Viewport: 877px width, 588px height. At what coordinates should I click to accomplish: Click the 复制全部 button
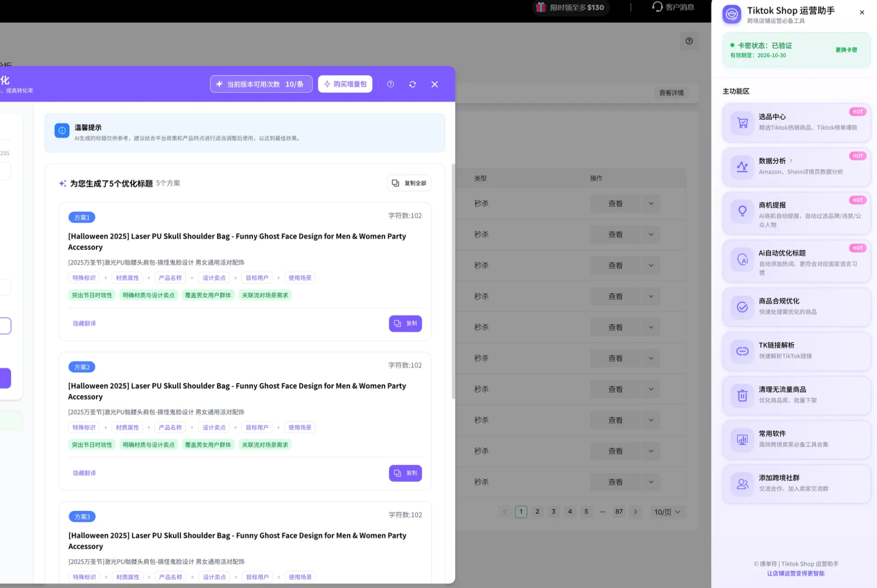tap(409, 183)
